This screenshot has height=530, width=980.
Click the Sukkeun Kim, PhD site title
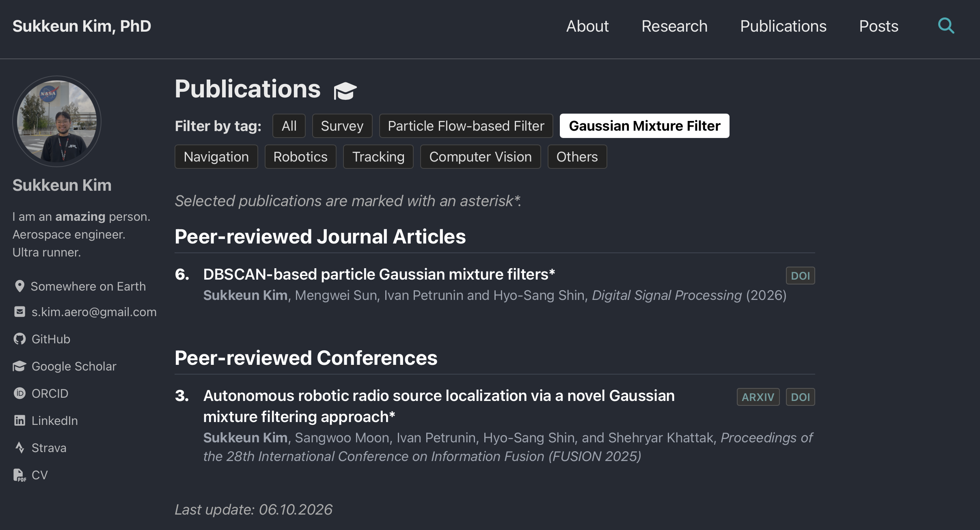pos(82,26)
